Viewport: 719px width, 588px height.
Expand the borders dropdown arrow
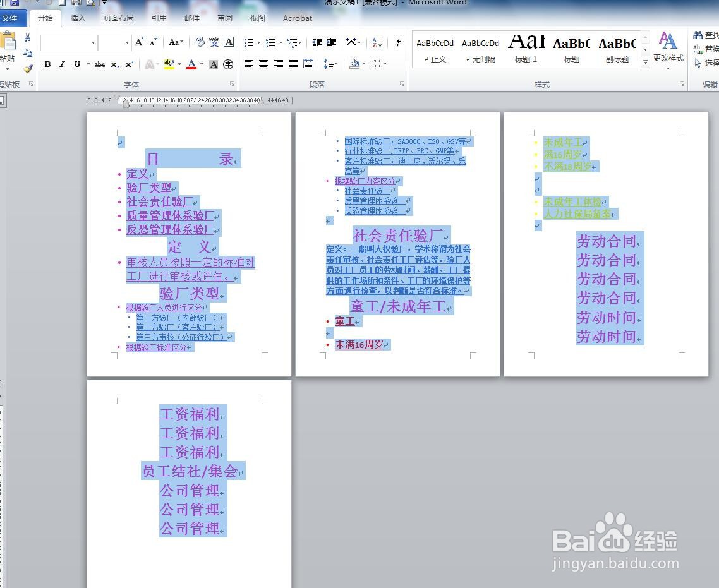tap(385, 64)
